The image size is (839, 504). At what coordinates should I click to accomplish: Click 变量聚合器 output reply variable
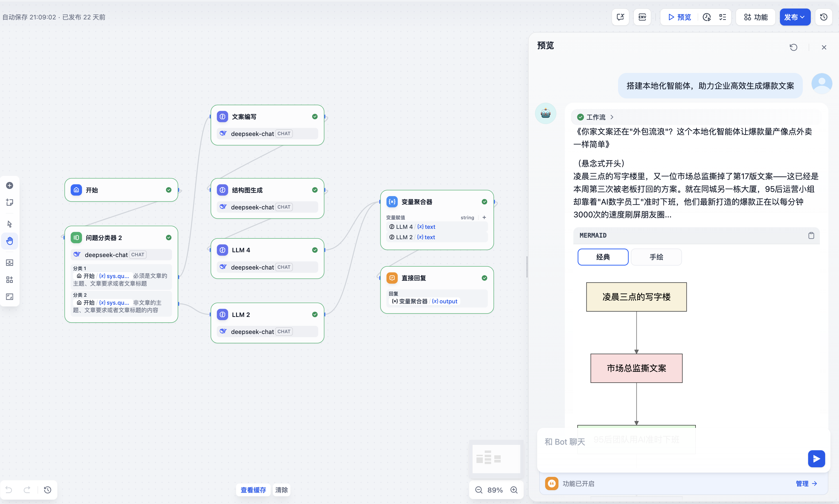pyautogui.click(x=425, y=301)
